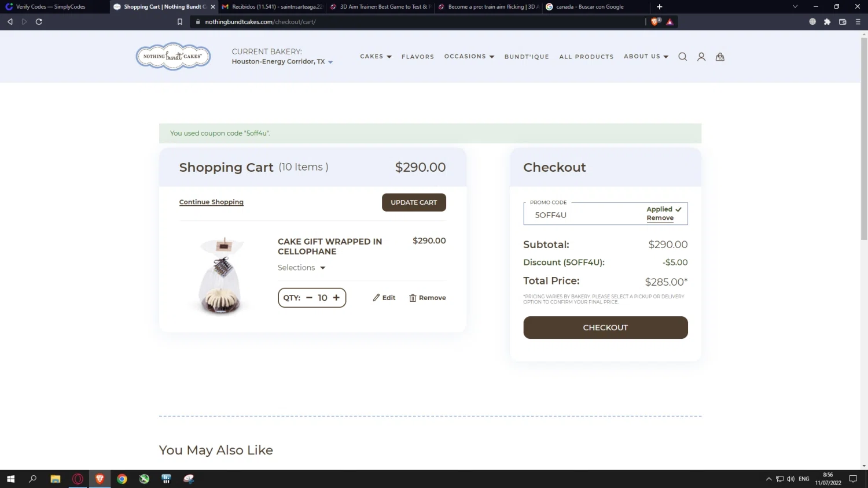Increase quantity with the plus icon
Image resolution: width=868 pixels, height=488 pixels.
(x=336, y=298)
